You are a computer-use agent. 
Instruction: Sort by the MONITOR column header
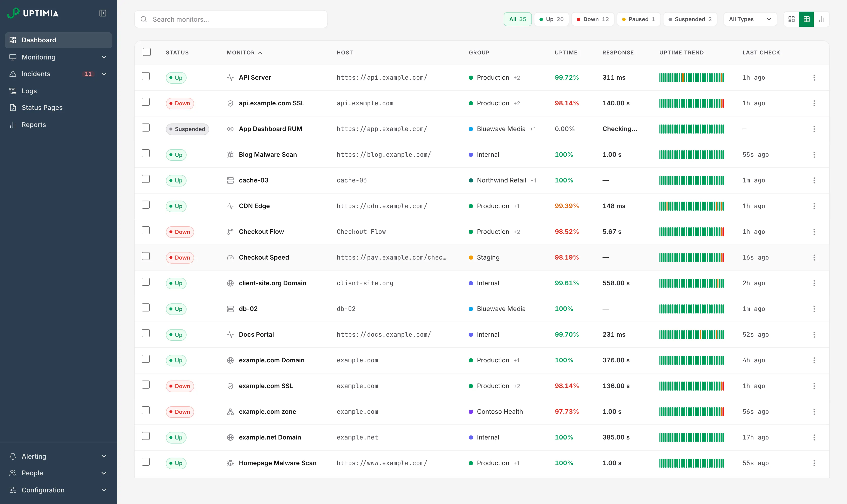point(244,53)
